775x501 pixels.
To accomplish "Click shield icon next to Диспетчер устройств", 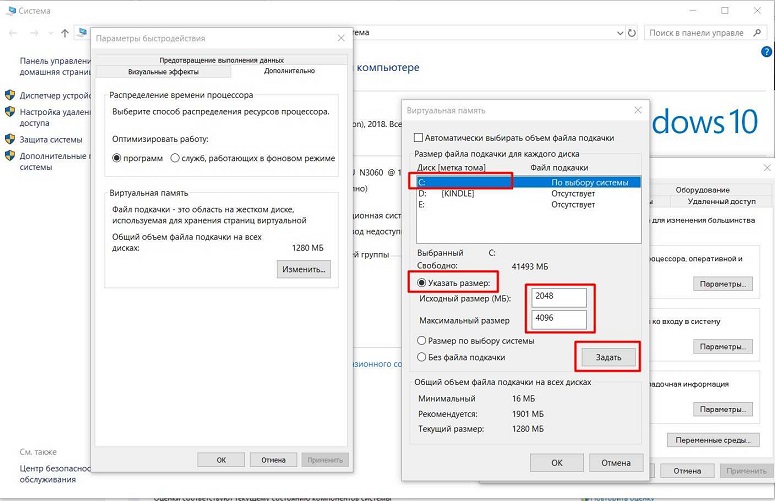I will click(10, 95).
